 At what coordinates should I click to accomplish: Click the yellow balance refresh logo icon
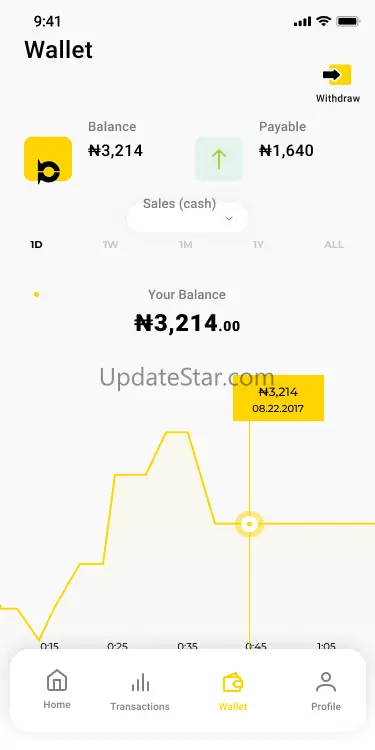point(48,160)
